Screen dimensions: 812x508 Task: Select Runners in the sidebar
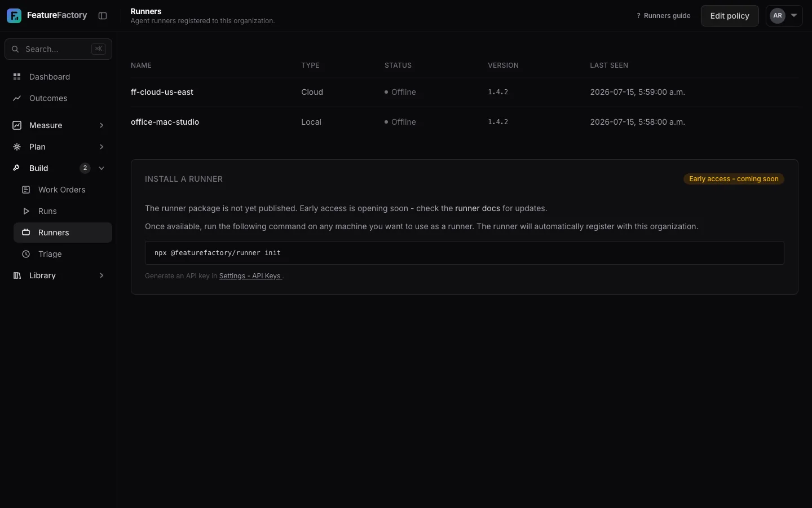pyautogui.click(x=63, y=233)
